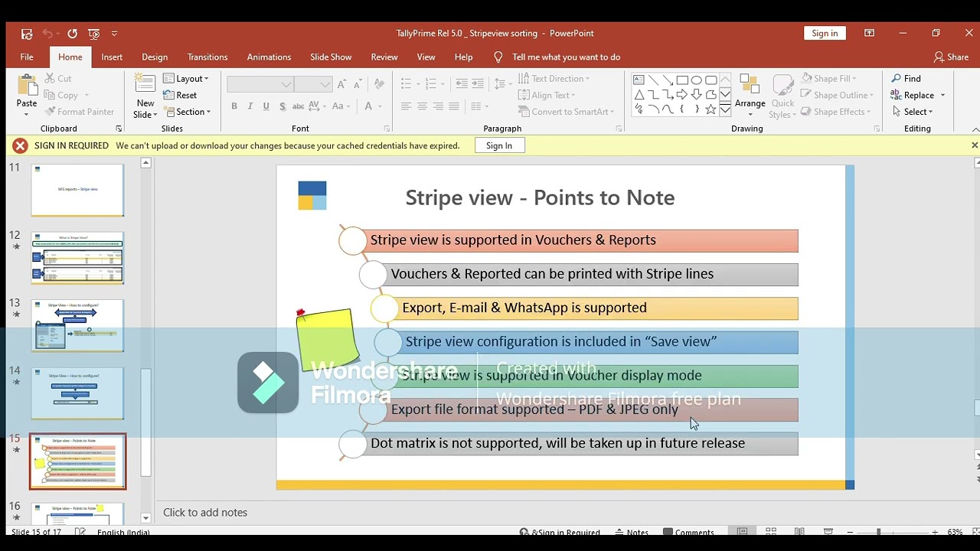
Task: Click the zoom slider handle
Action: [x=879, y=532]
